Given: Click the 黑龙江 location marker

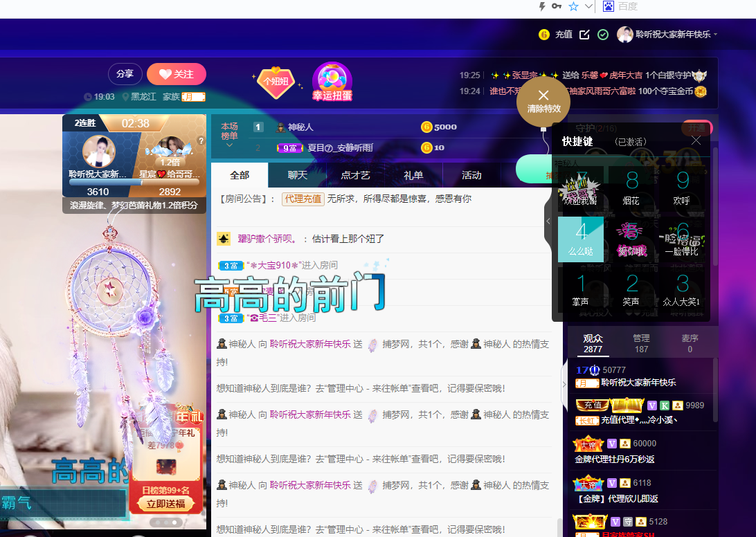Looking at the screenshot, I should pyautogui.click(x=139, y=97).
